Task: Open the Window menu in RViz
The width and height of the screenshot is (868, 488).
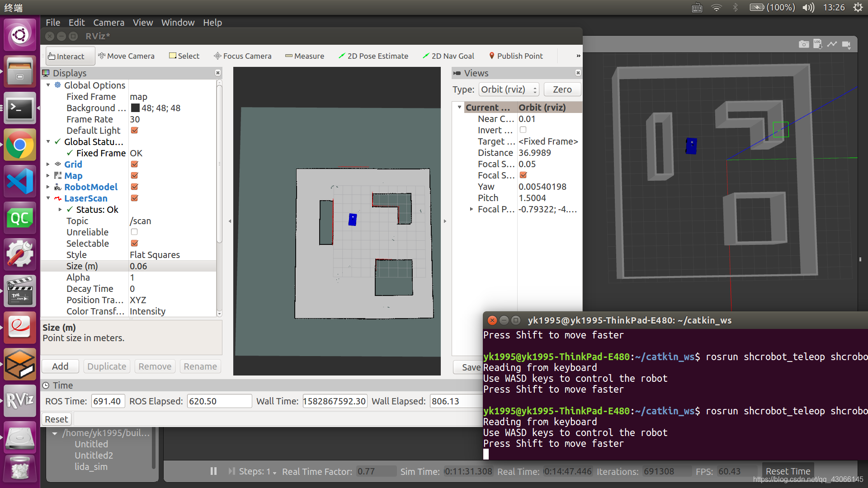Action: (x=178, y=22)
